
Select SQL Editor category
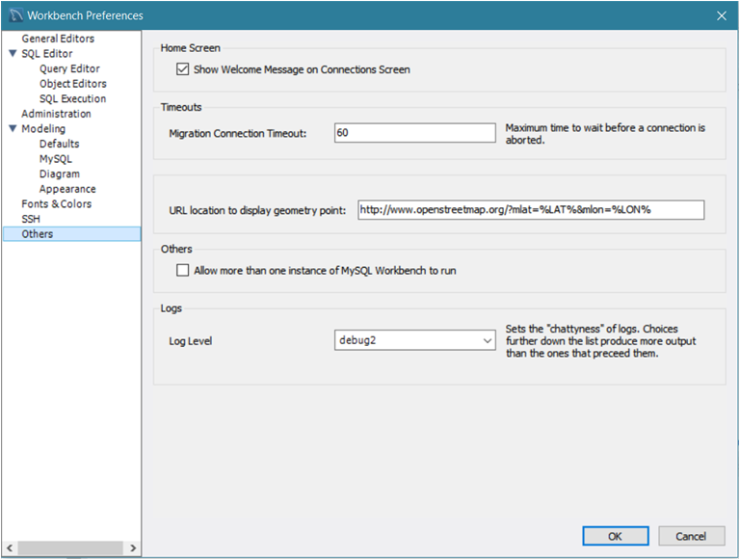tap(46, 53)
